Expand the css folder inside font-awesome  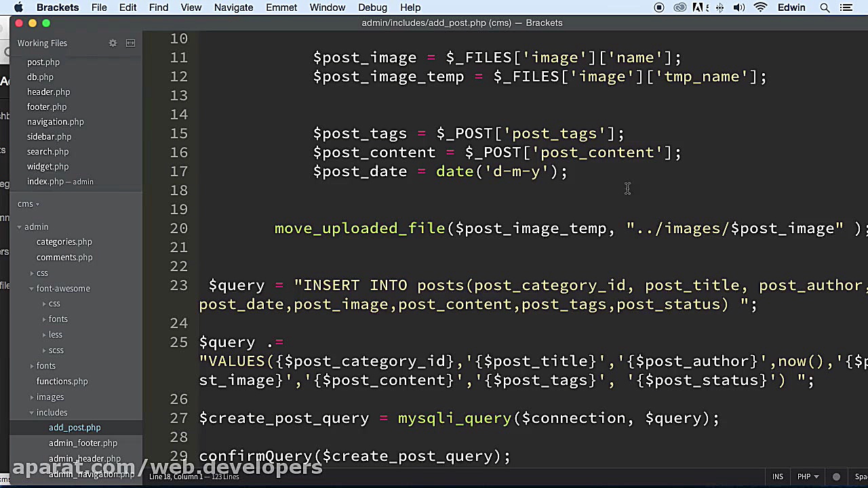point(44,304)
